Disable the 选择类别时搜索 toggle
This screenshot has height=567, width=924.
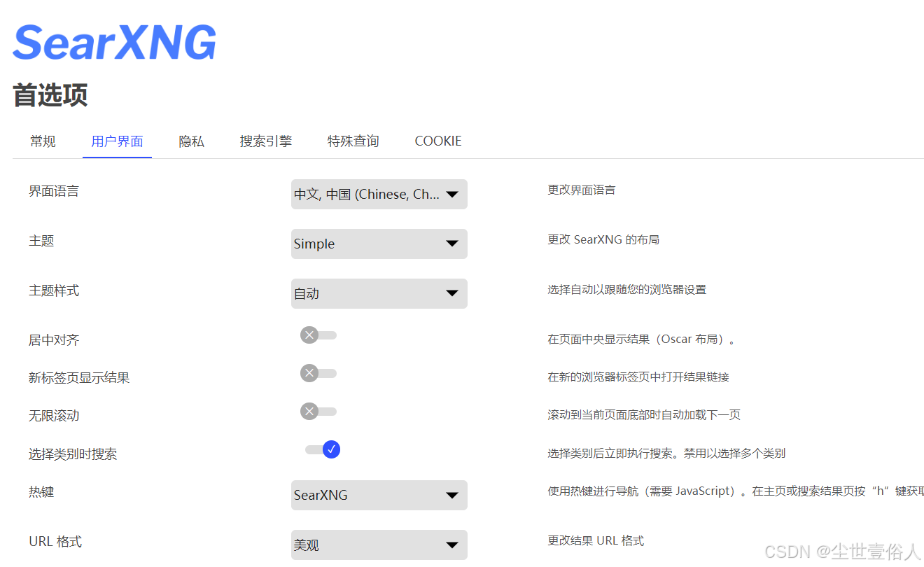pyautogui.click(x=323, y=449)
